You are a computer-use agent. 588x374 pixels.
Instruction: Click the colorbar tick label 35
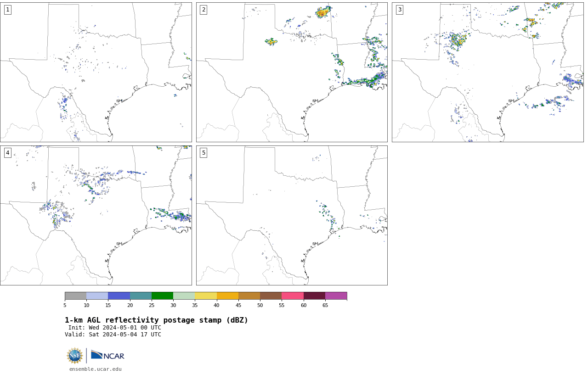coord(195,305)
